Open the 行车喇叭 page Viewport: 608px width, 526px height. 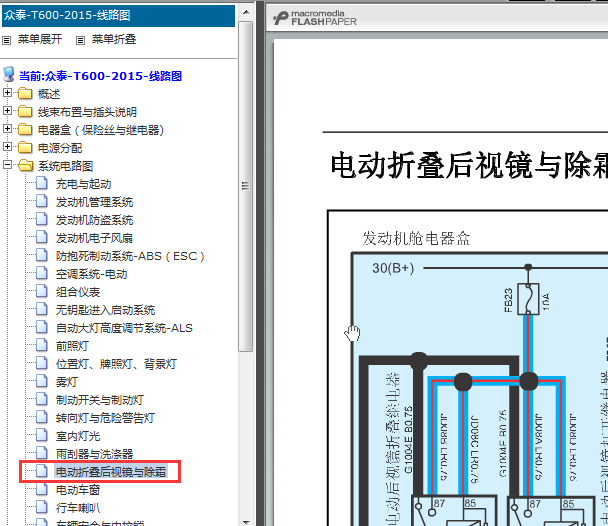[x=78, y=508]
